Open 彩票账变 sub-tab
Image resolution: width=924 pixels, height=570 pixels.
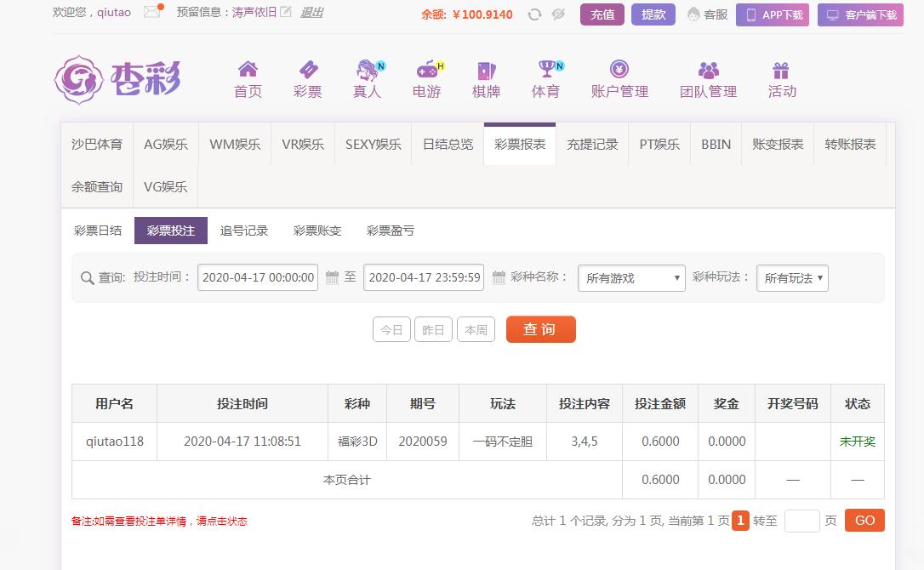point(317,231)
